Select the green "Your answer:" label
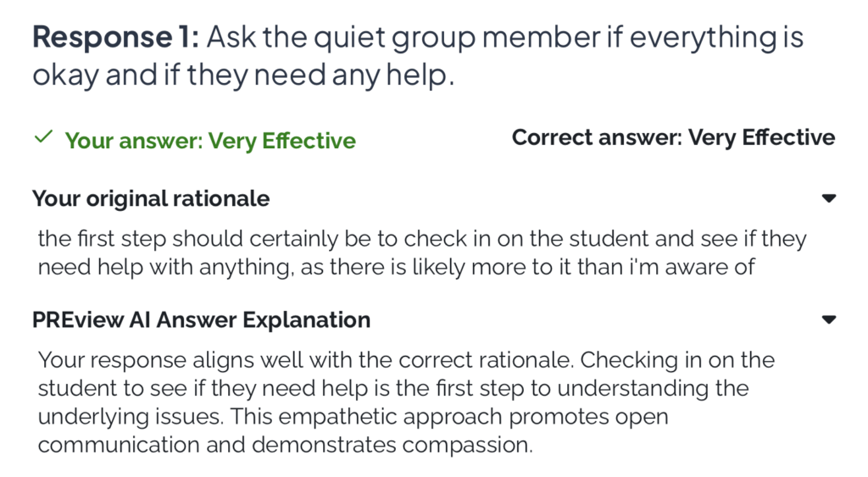 134,141
